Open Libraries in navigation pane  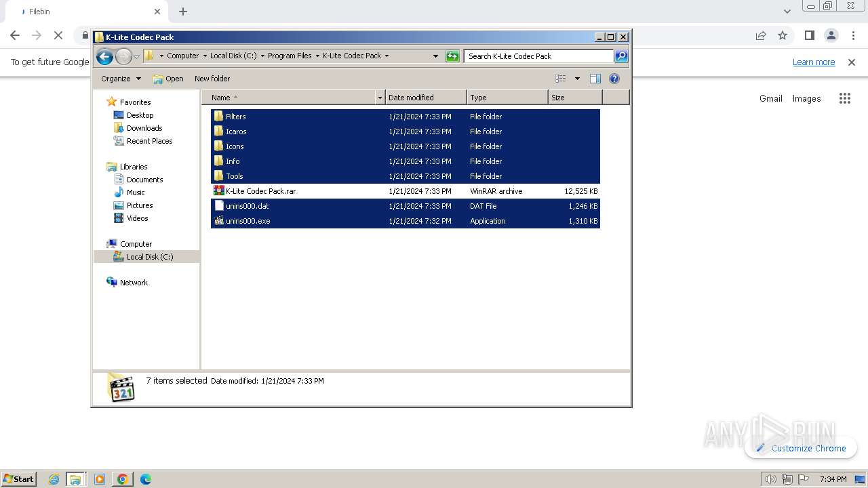[x=134, y=167]
